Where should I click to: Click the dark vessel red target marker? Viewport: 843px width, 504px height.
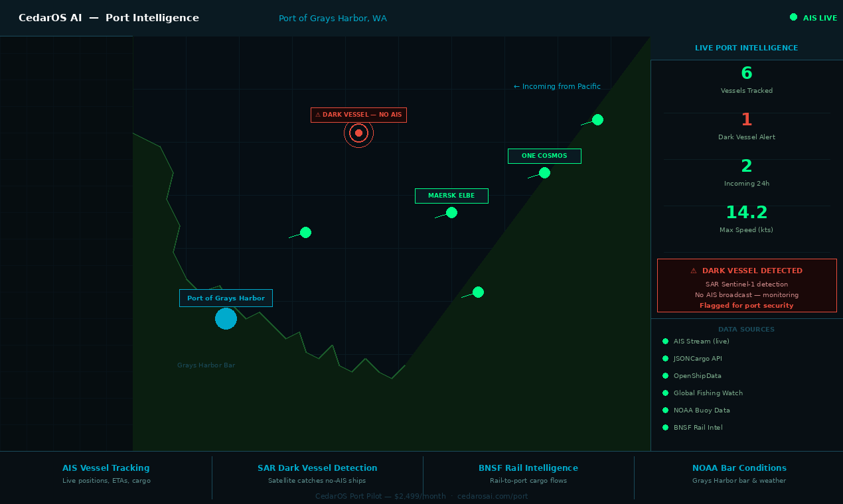(358, 133)
